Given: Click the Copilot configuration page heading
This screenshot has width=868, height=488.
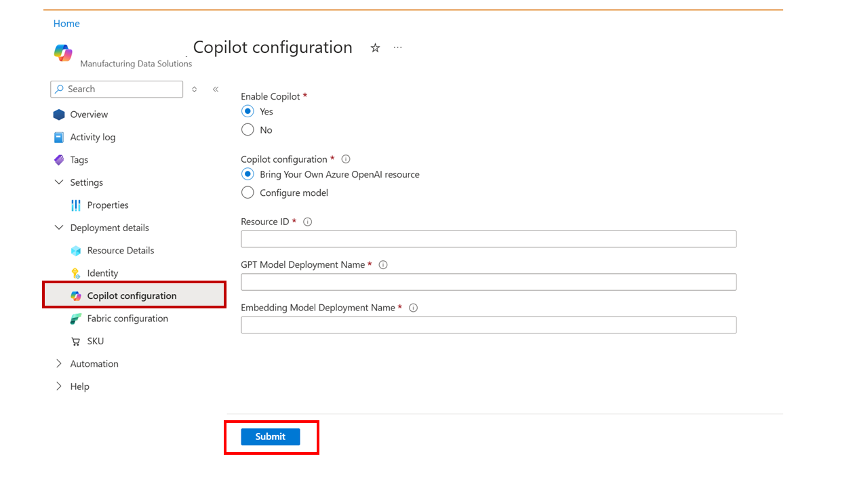Looking at the screenshot, I should pos(273,47).
